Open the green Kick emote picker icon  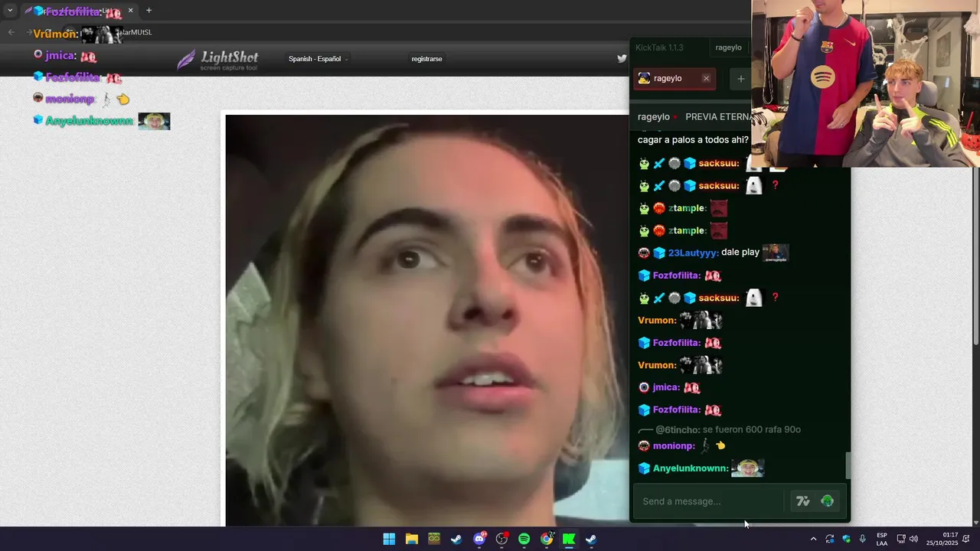(827, 501)
